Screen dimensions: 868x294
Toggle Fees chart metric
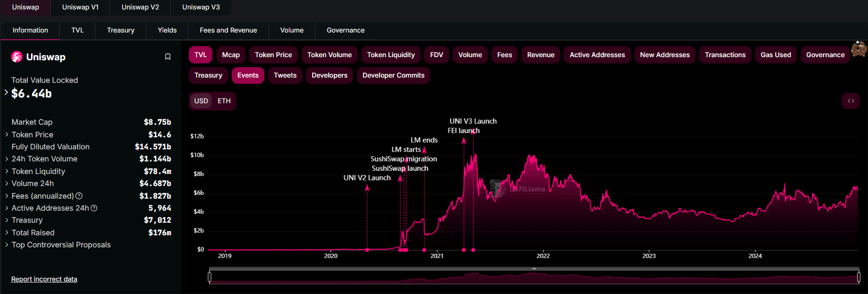click(505, 55)
